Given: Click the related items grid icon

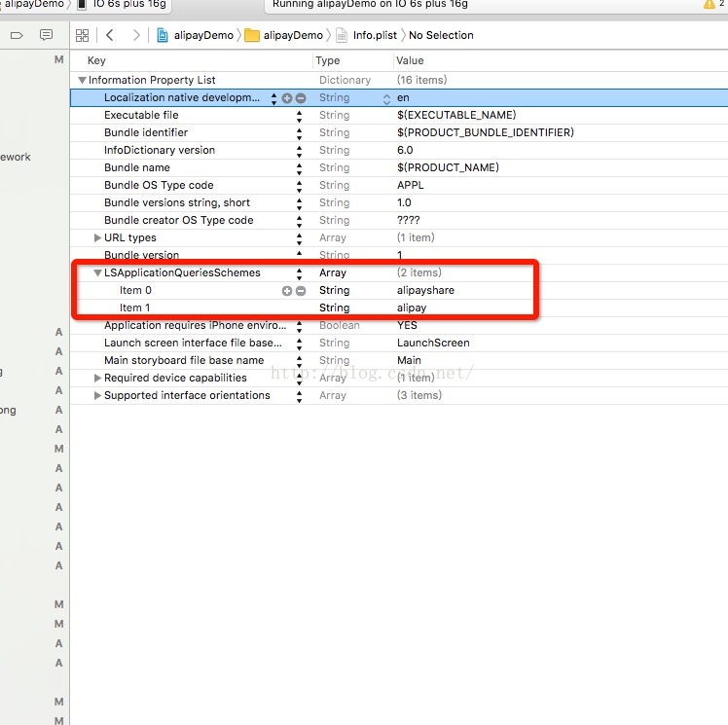Looking at the screenshot, I should click(x=83, y=35).
